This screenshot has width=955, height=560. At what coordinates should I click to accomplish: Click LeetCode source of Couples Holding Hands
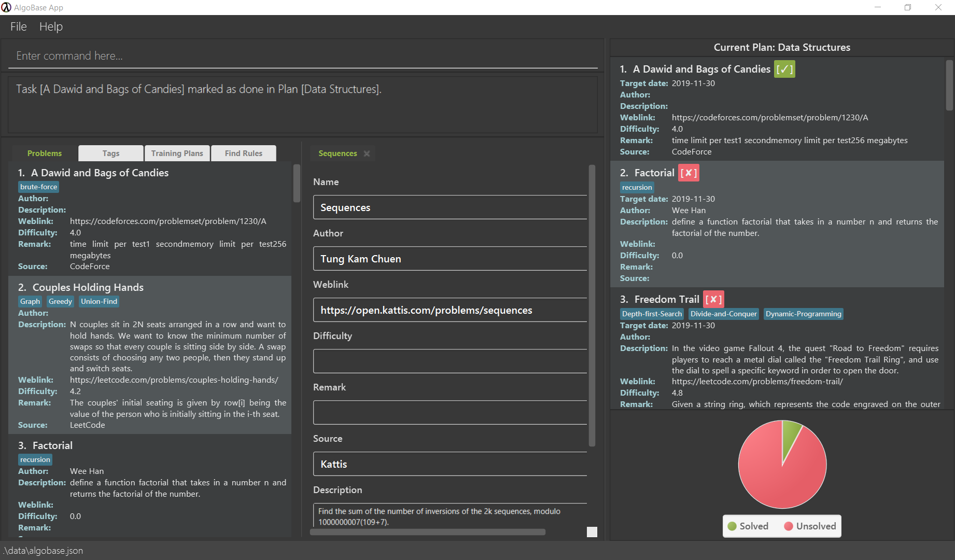tap(88, 425)
